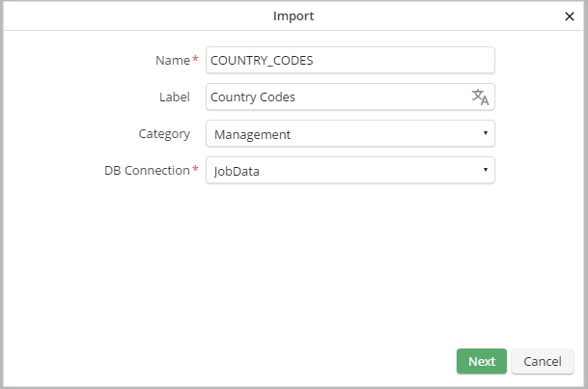Close the Import dialog

click(x=570, y=16)
